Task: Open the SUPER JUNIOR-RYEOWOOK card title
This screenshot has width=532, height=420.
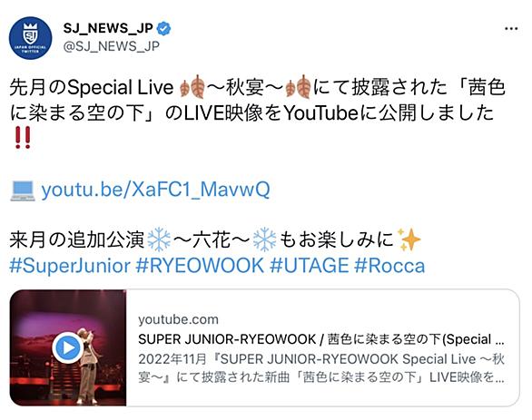Action: coord(321,339)
